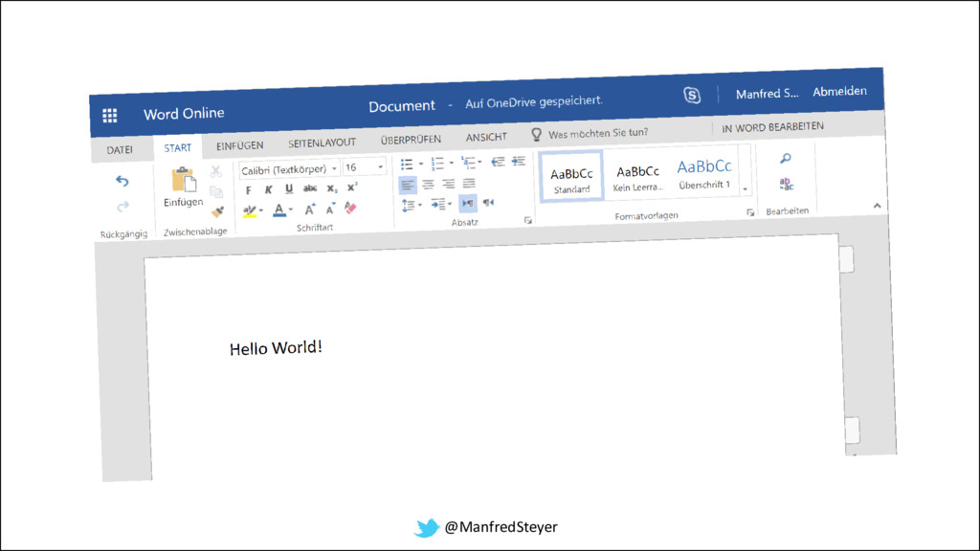
Task: Apply the Standard style
Action: pyautogui.click(x=571, y=177)
